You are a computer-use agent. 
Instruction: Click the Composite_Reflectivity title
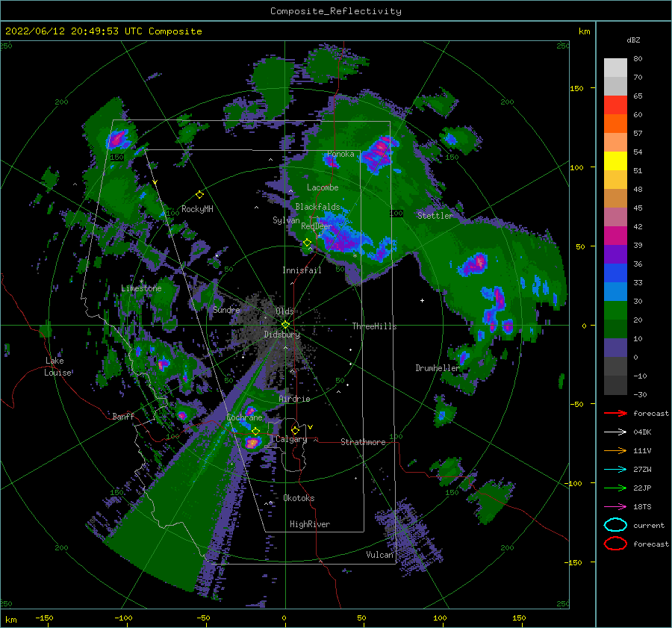pos(336,11)
